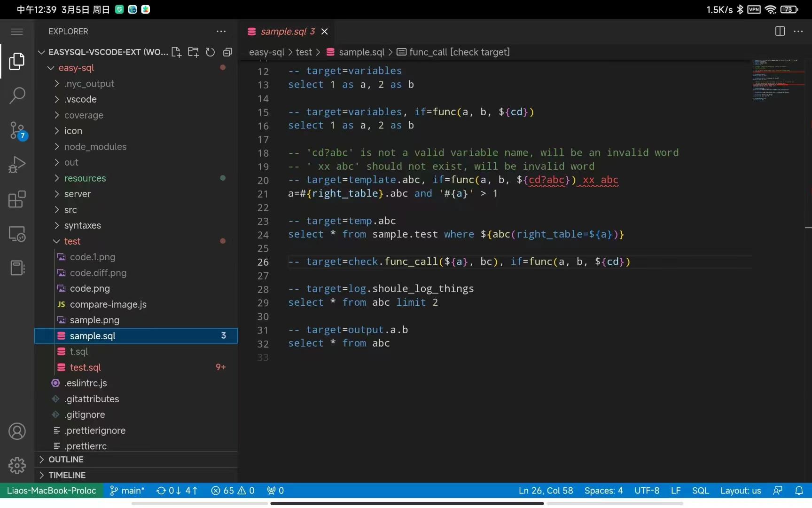Image resolution: width=812 pixels, height=508 pixels.
Task: Open the Accounts icon in the activity bar
Action: (17, 431)
